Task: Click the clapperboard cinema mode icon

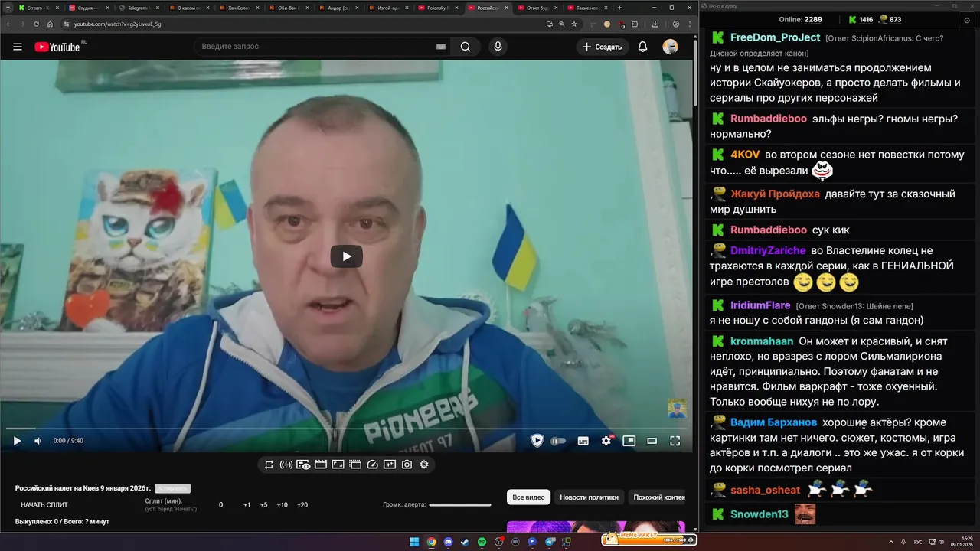Action: (321, 465)
